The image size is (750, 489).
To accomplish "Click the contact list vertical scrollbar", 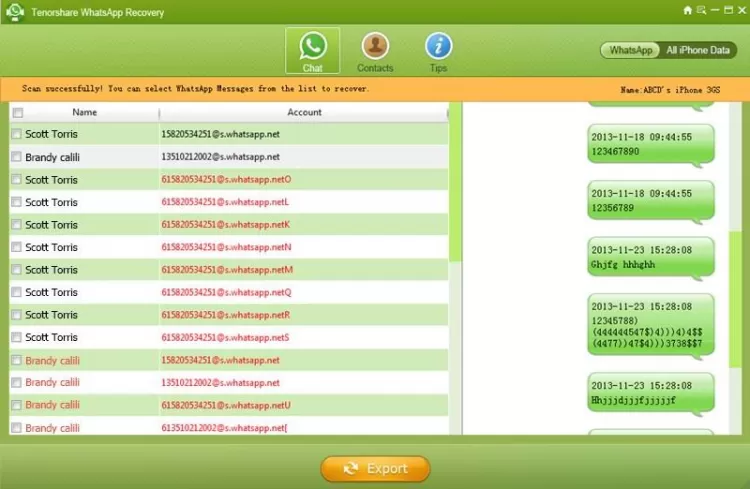I will click(455, 182).
